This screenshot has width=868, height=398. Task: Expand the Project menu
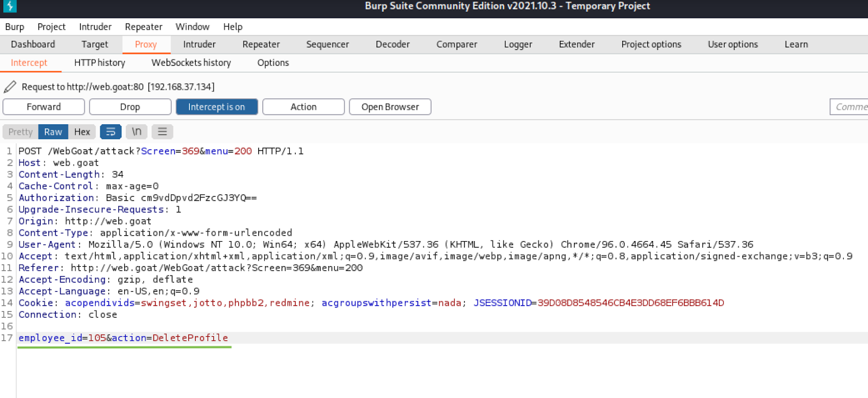click(x=52, y=27)
